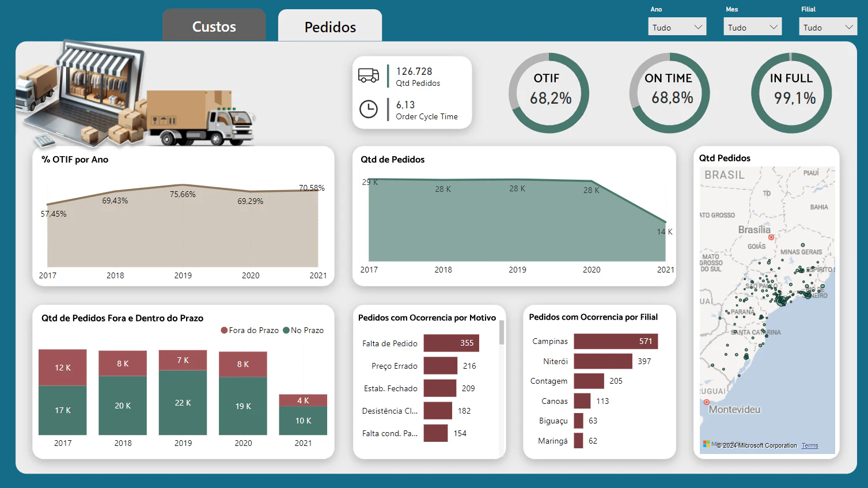The image size is (868, 488).
Task: Select the 17 K No Prazo bar for 2017
Action: point(63,410)
